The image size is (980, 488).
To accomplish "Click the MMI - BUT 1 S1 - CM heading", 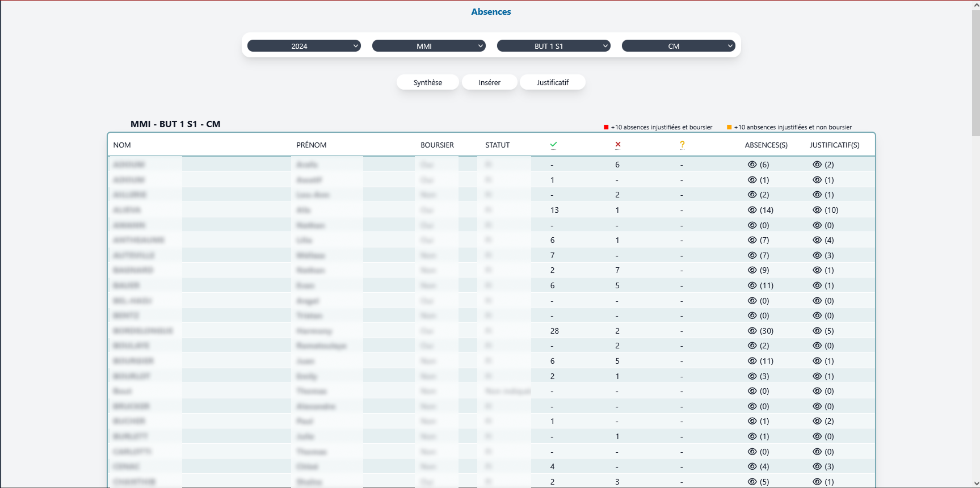I will (x=175, y=124).
